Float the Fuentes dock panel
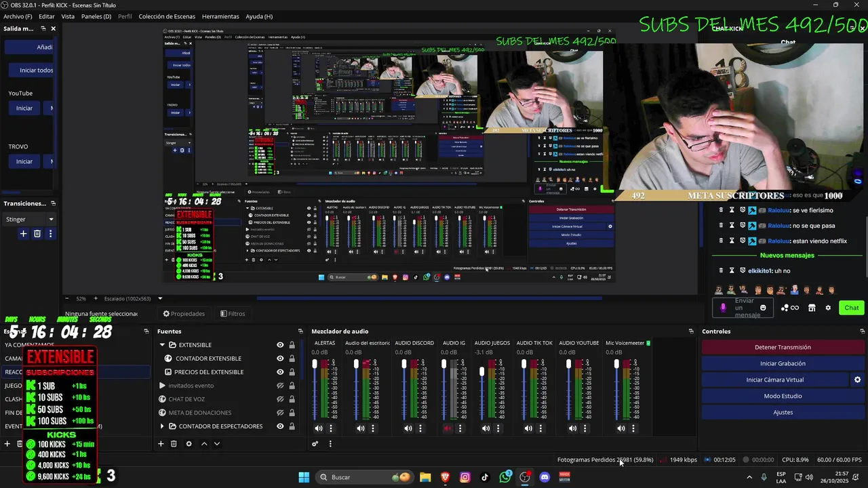 click(300, 331)
